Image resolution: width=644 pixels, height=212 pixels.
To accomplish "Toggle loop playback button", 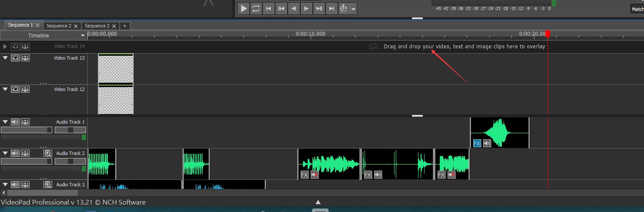I will tap(256, 8).
